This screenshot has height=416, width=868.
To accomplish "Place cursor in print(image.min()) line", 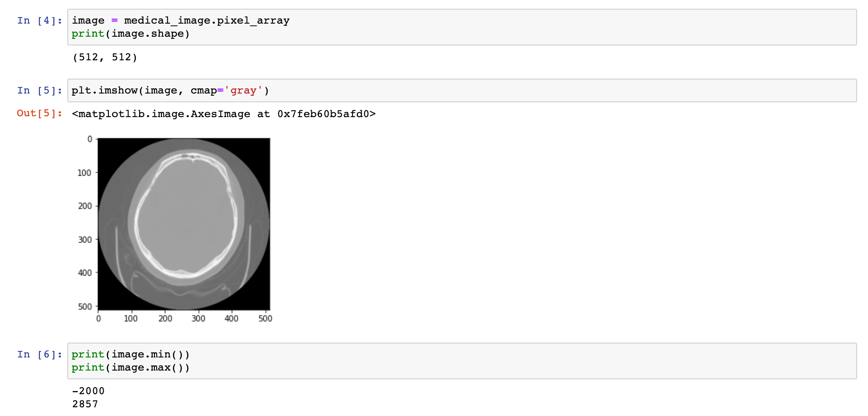I will pyautogui.click(x=130, y=354).
